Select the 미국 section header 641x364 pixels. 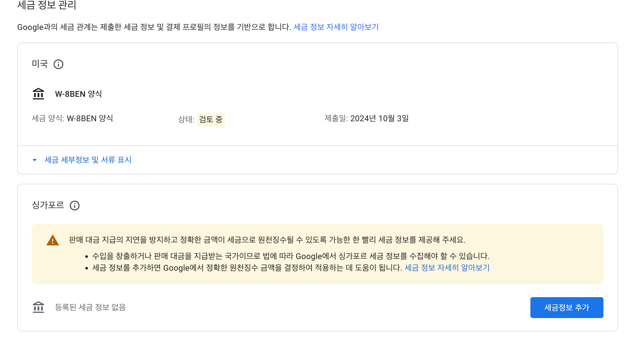(x=40, y=64)
